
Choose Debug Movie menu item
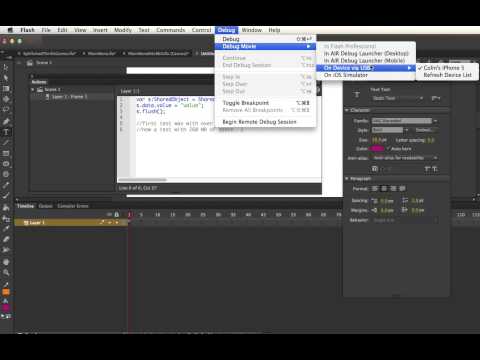coord(265,46)
